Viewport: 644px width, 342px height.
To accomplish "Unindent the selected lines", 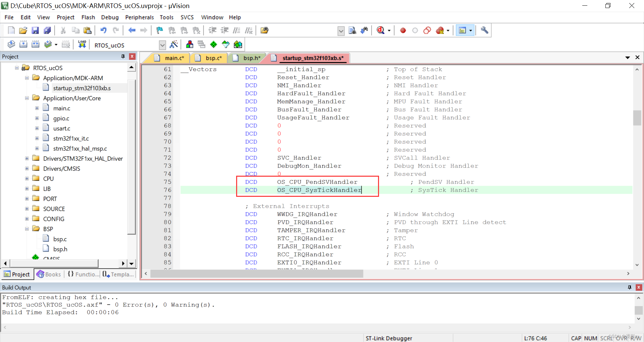I will (224, 31).
